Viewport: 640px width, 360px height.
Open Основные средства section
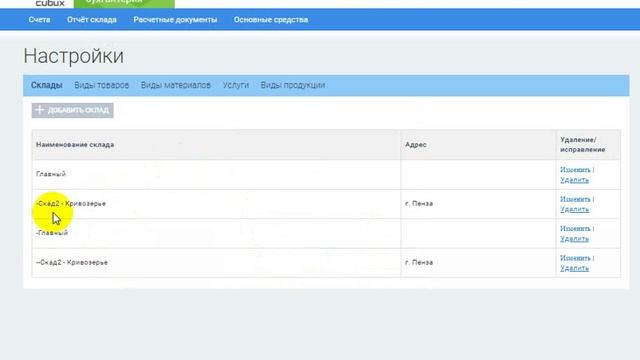tap(271, 20)
